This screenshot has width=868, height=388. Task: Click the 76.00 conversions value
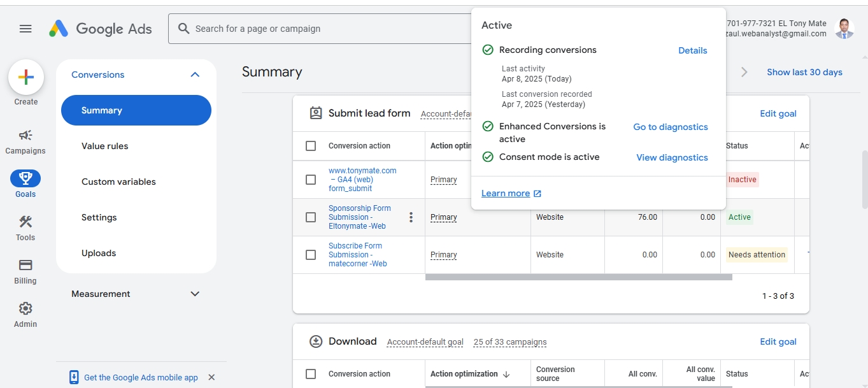click(x=647, y=217)
